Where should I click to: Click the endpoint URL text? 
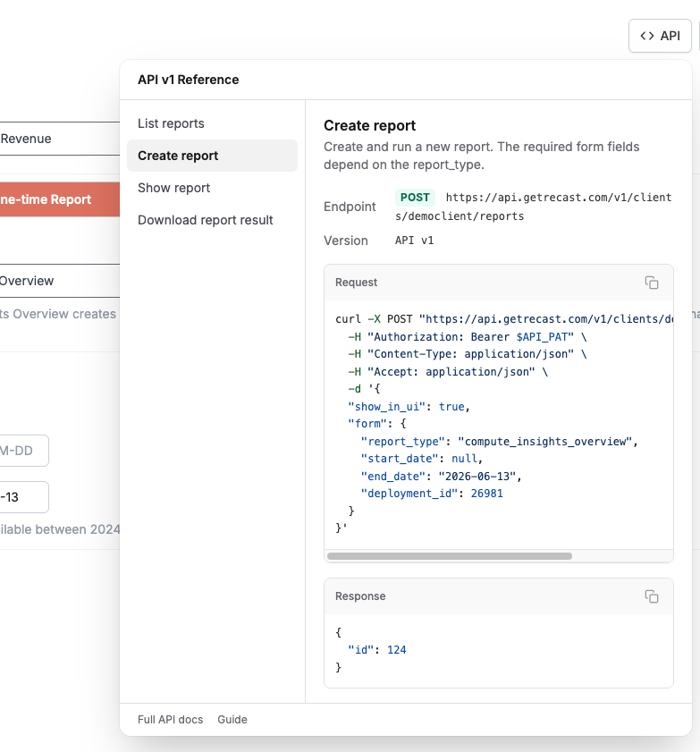coord(533,207)
